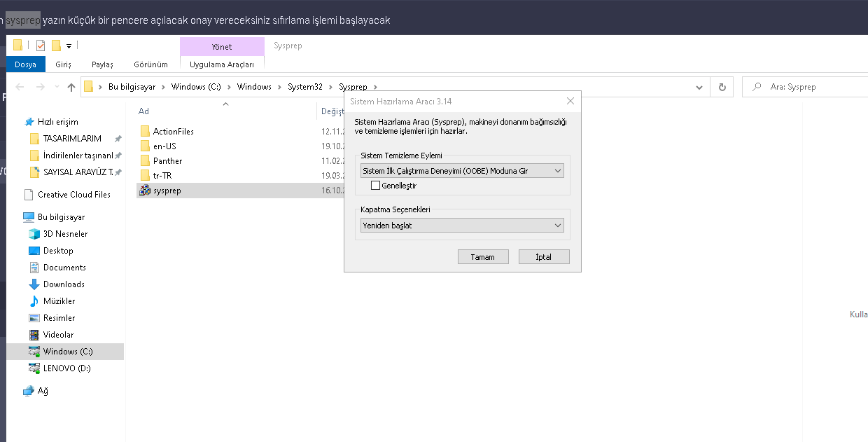Close the Sistem Hazırlama Aracı dialog

[570, 101]
